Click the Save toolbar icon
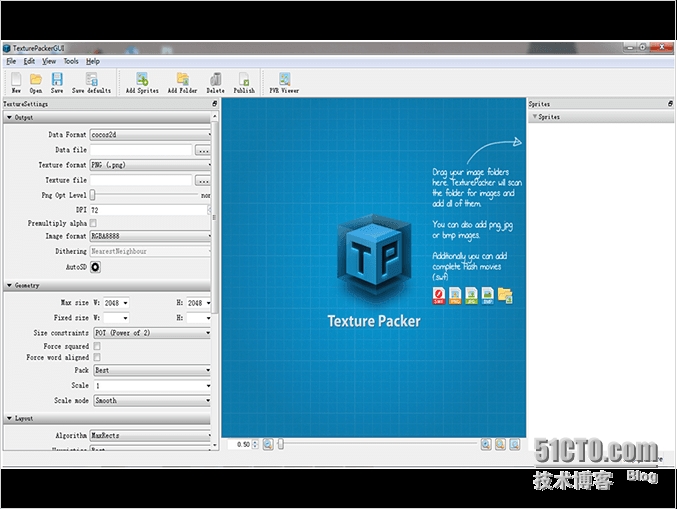 point(57,82)
